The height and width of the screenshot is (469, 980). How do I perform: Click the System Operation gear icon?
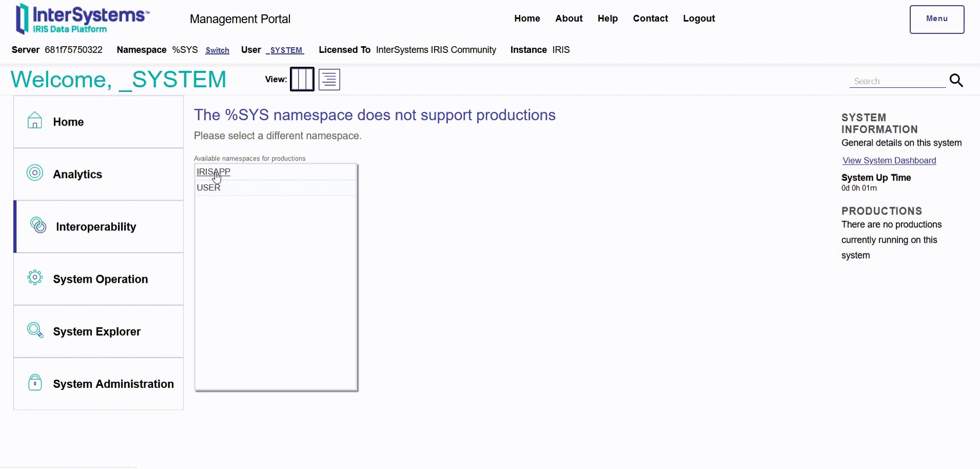[x=35, y=278]
